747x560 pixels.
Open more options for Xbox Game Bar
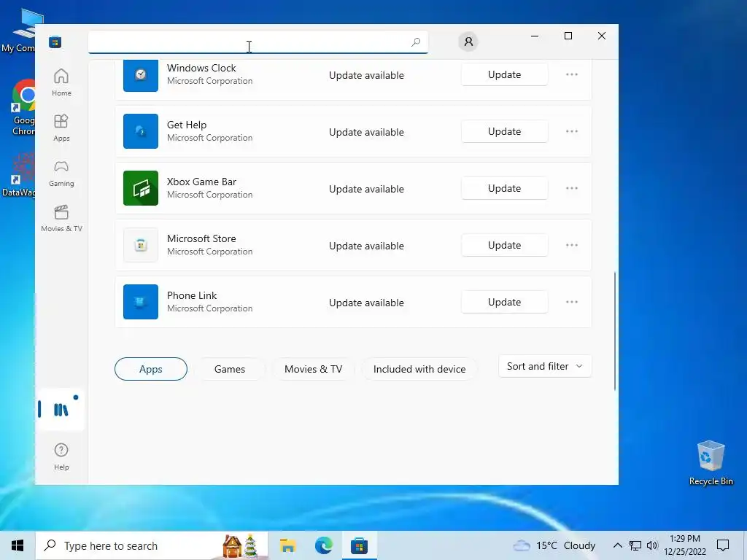(572, 188)
